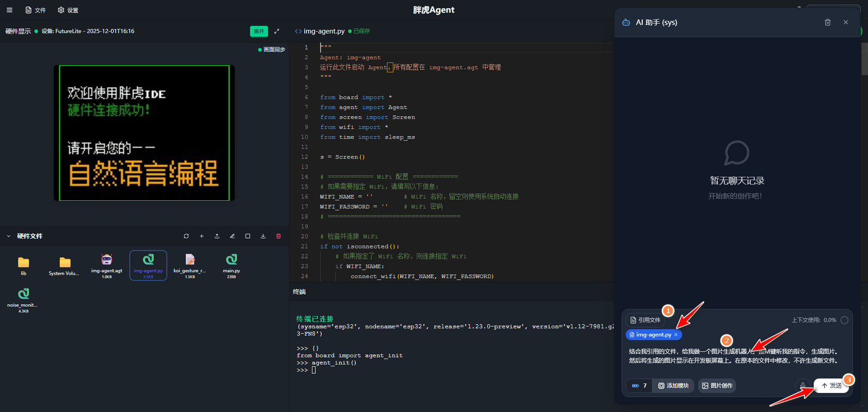This screenshot has height=412, width=868.
Task: Collapse the 硬件文件 section chevron
Action: [9, 236]
